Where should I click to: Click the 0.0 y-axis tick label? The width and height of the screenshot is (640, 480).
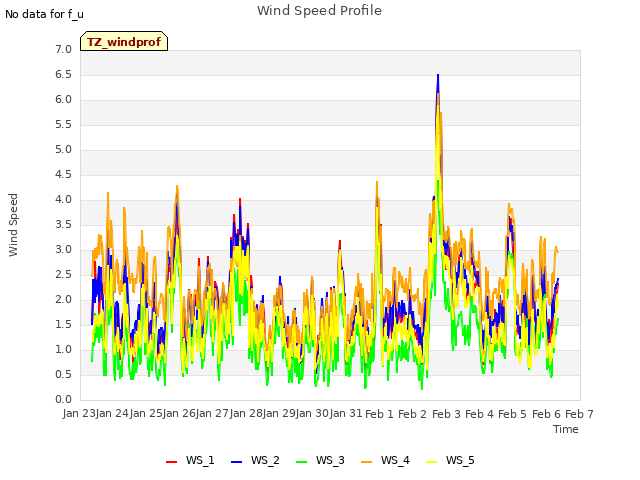(63, 400)
